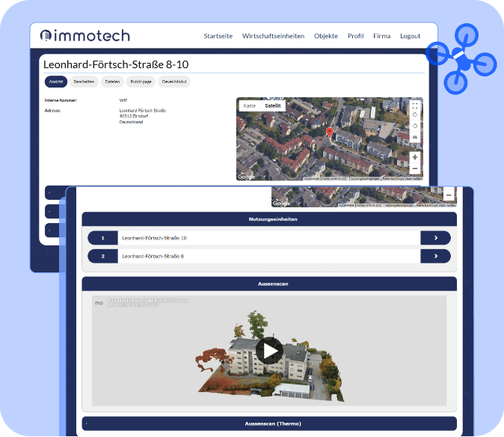Open the Public page button
The image size is (504, 437).
click(x=141, y=82)
